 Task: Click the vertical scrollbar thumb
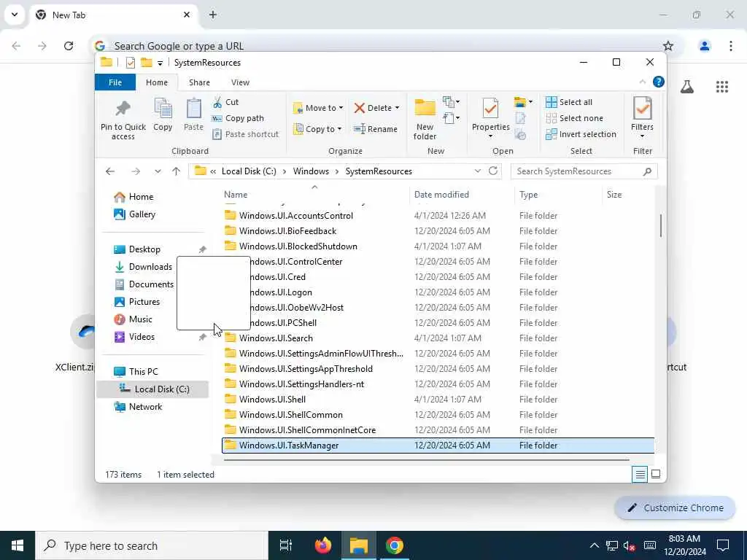coord(661,225)
